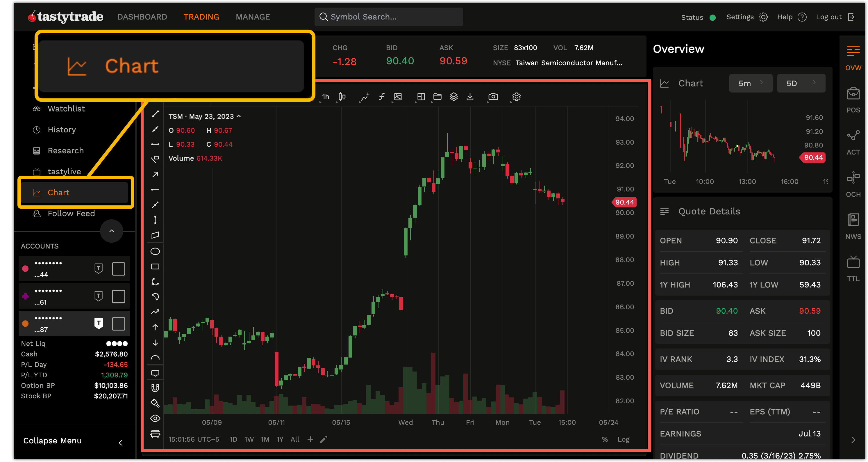Toggle drawing visibility with the eye icon
Viewport: 868px width, 462px height.
click(155, 418)
